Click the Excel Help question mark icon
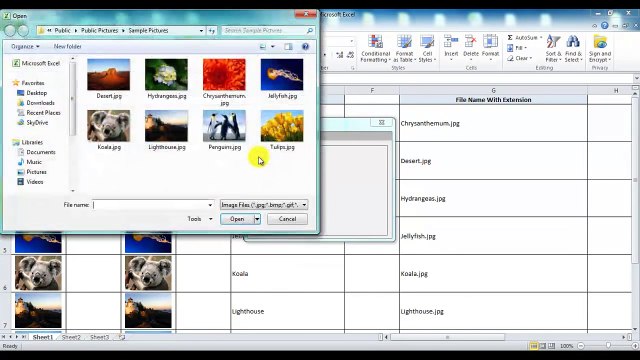 click(604, 25)
